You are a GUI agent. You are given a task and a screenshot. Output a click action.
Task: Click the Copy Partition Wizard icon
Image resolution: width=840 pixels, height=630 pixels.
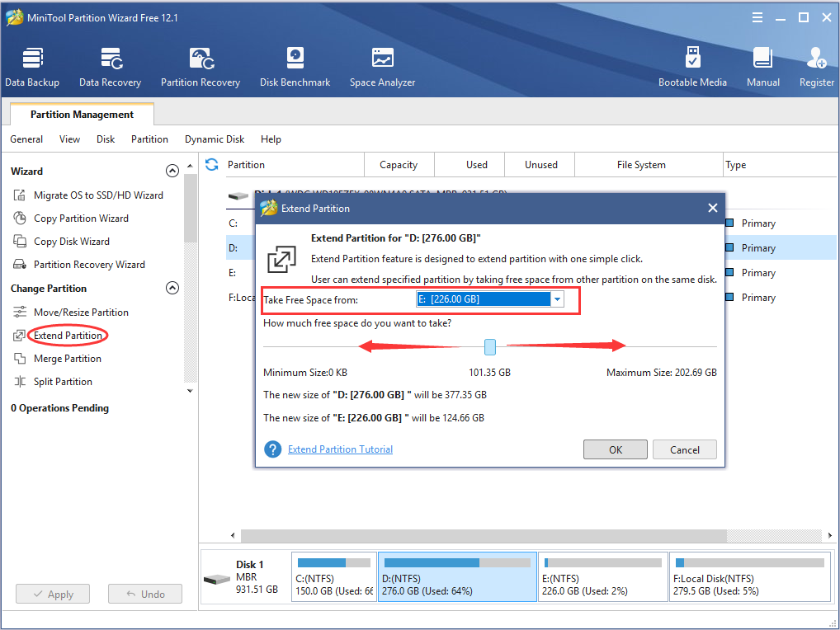20,219
